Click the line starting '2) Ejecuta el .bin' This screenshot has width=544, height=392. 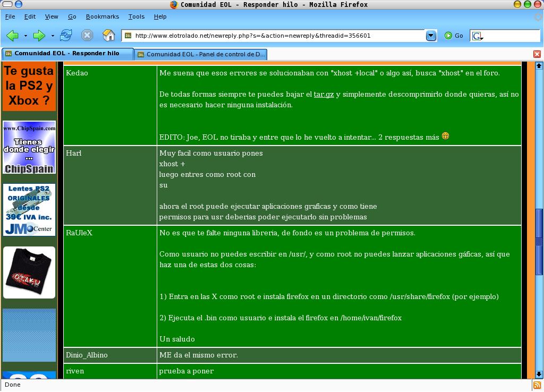280,318
